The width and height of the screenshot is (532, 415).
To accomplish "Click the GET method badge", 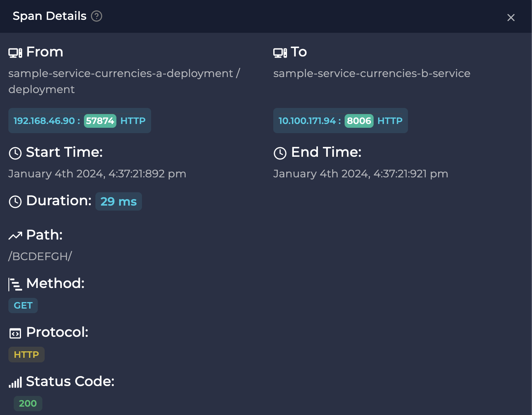I will pos(23,306).
